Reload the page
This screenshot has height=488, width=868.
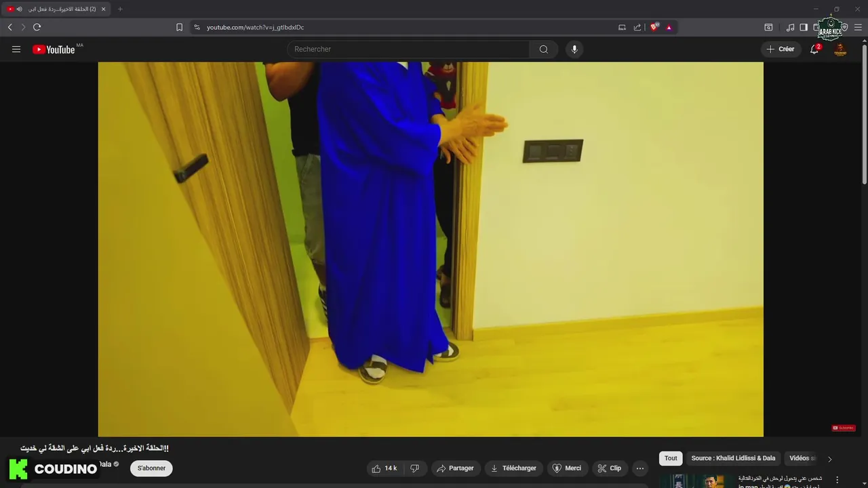click(37, 27)
